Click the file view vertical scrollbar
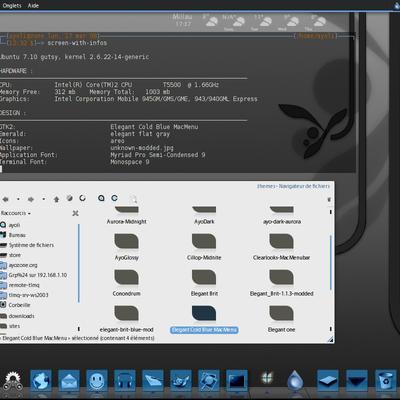 pyautogui.click(x=331, y=263)
